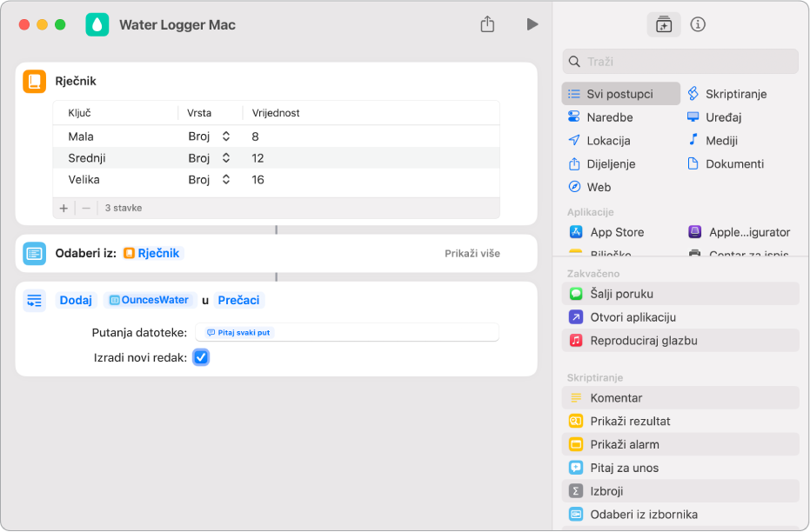Image resolution: width=810 pixels, height=532 pixels.
Task: Select Otvori aplikaciju action
Action: 680,316
